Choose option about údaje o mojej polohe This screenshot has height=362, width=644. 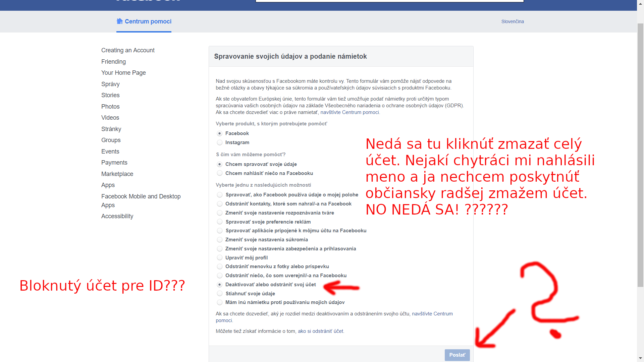(220, 195)
